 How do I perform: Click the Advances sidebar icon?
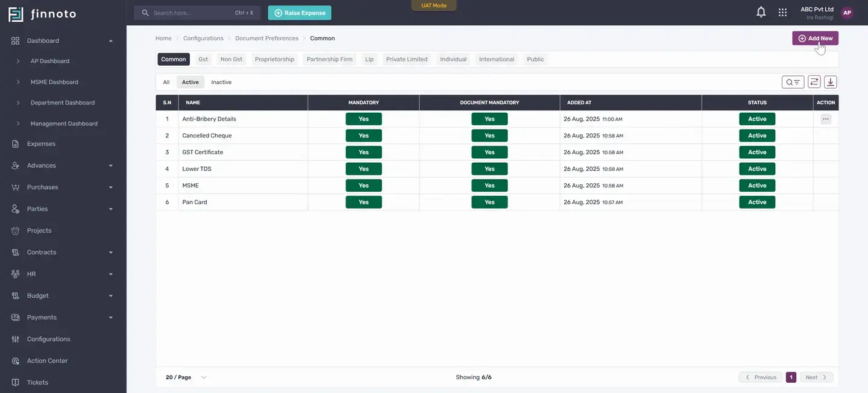point(16,165)
